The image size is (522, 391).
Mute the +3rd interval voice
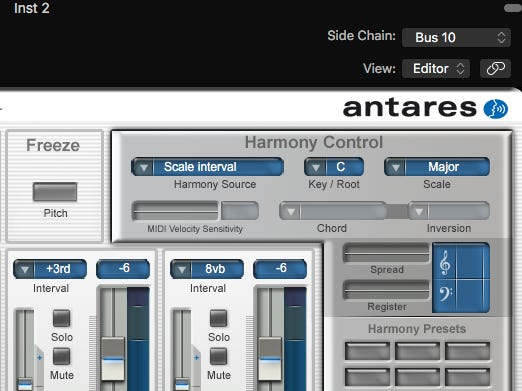coord(62,356)
